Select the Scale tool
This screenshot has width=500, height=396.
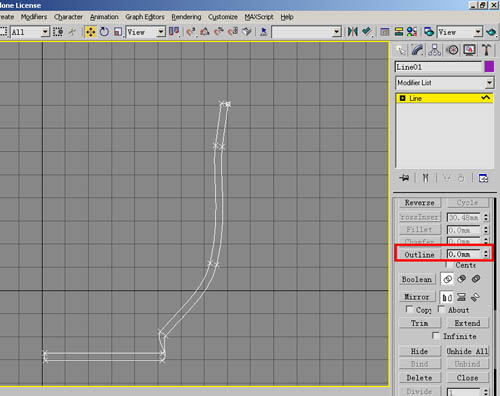(118, 32)
